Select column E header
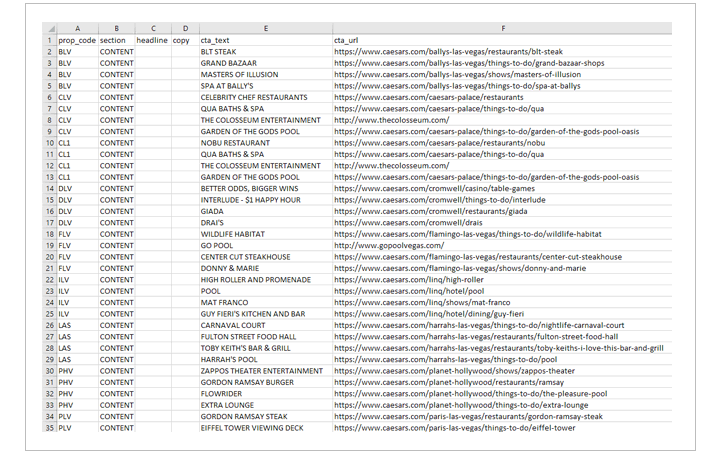 point(265,28)
